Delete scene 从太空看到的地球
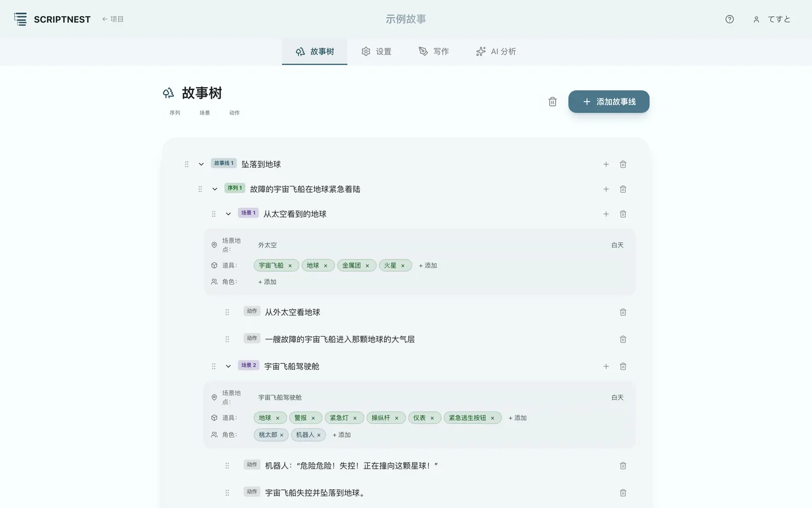The image size is (812, 508). tap(623, 214)
